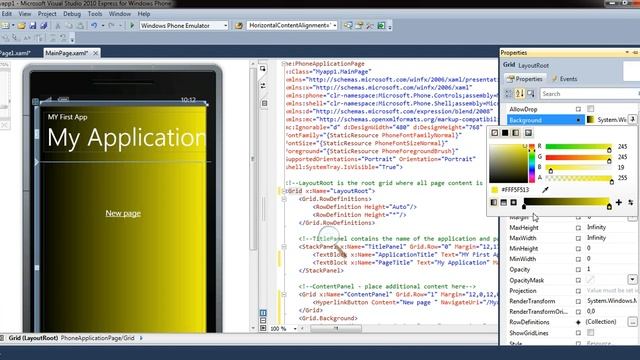The image size is (640, 360).
Task: Click MaxHeight property marker square
Action: 578,228
